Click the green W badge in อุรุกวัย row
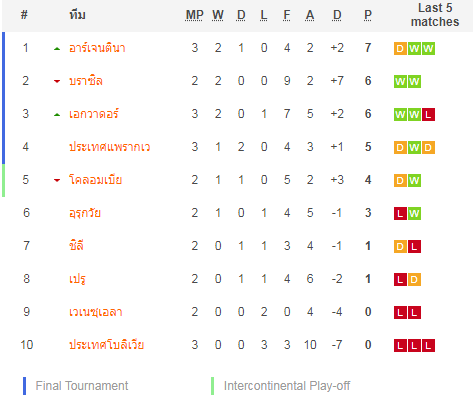The height and width of the screenshot is (411, 473). 414,213
